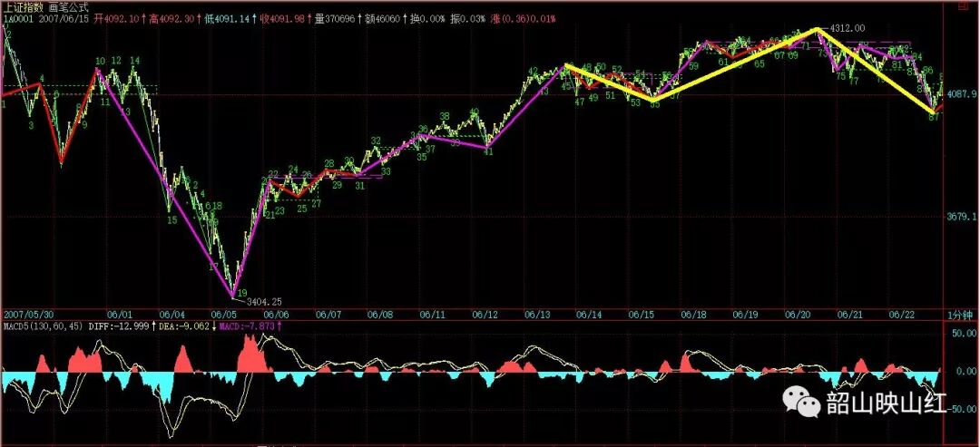This screenshot has width=980, height=447.
Task: Jump to the 06/01 date marker
Action: [120, 313]
